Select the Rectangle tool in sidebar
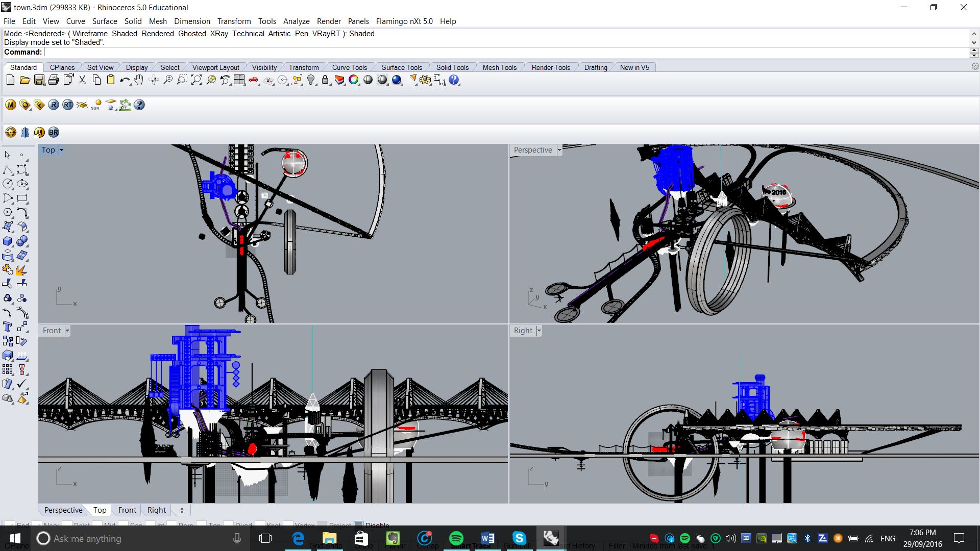This screenshot has width=980, height=551. click(x=21, y=198)
